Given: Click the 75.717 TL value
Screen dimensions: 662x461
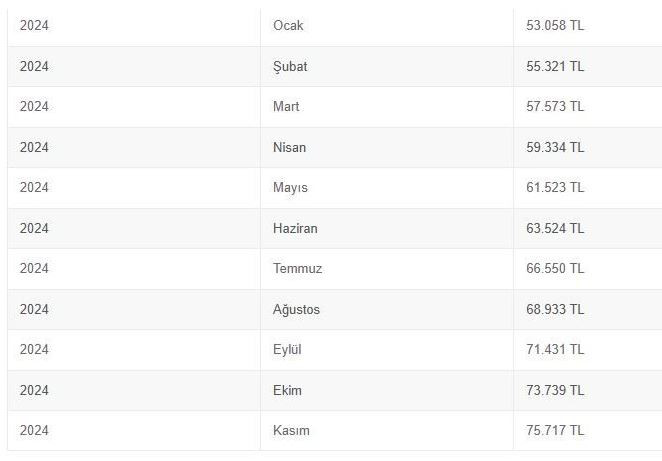Looking at the screenshot, I should tap(555, 431).
